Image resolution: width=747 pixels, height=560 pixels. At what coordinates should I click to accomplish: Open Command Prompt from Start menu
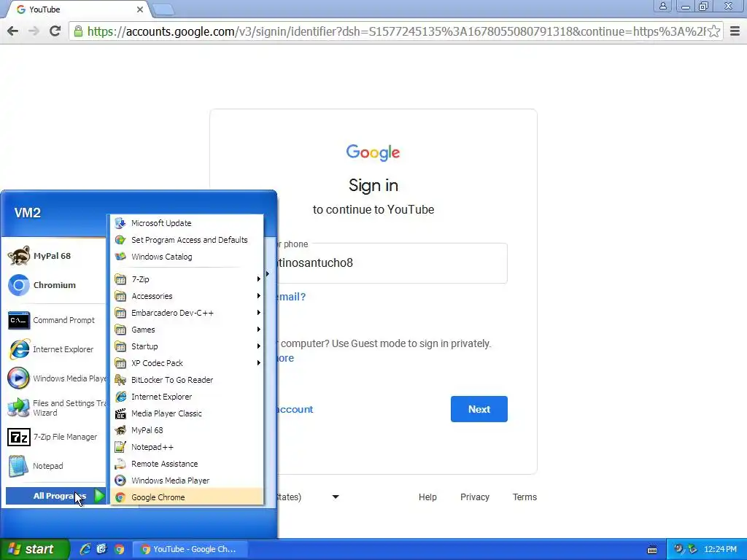(55, 320)
